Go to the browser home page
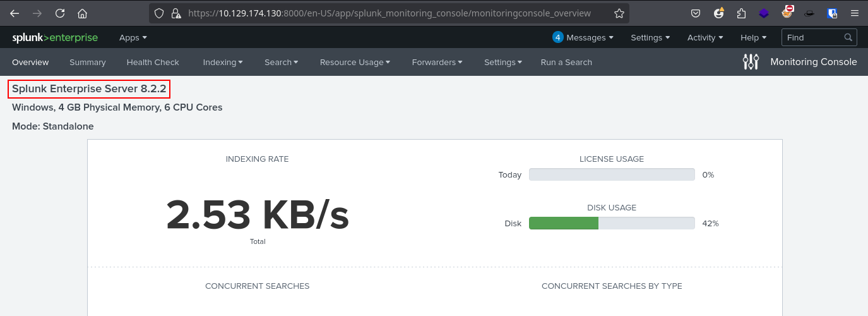 coord(82,13)
